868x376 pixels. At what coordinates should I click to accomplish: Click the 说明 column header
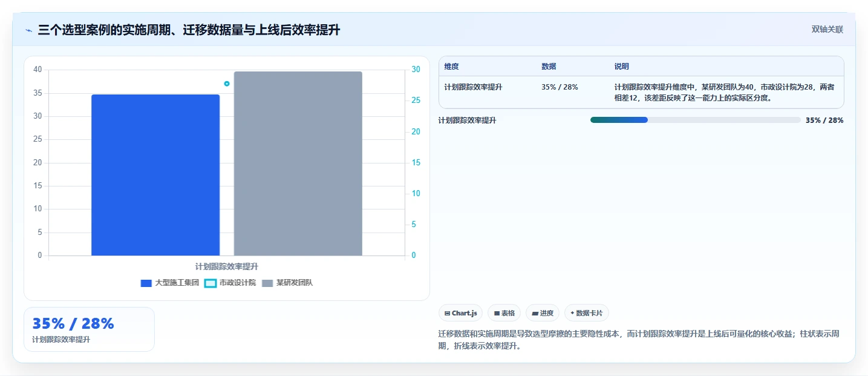click(x=621, y=67)
